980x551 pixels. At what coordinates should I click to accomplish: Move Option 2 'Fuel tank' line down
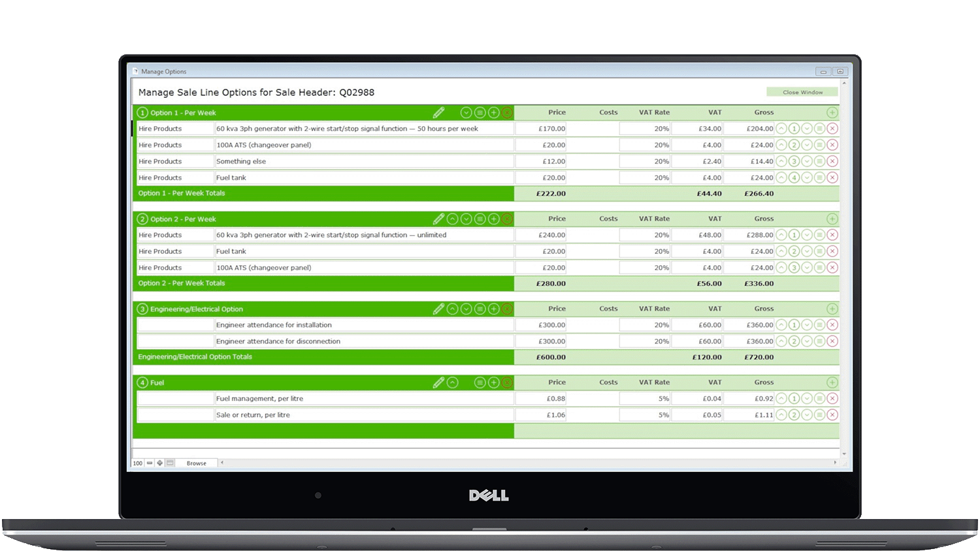pos(807,251)
